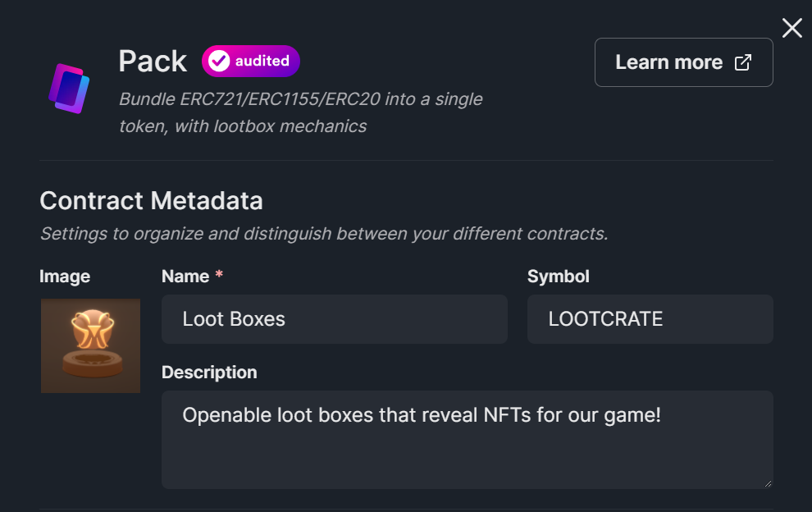Click the Image label above the thumbnail
The height and width of the screenshot is (512, 812).
point(65,277)
